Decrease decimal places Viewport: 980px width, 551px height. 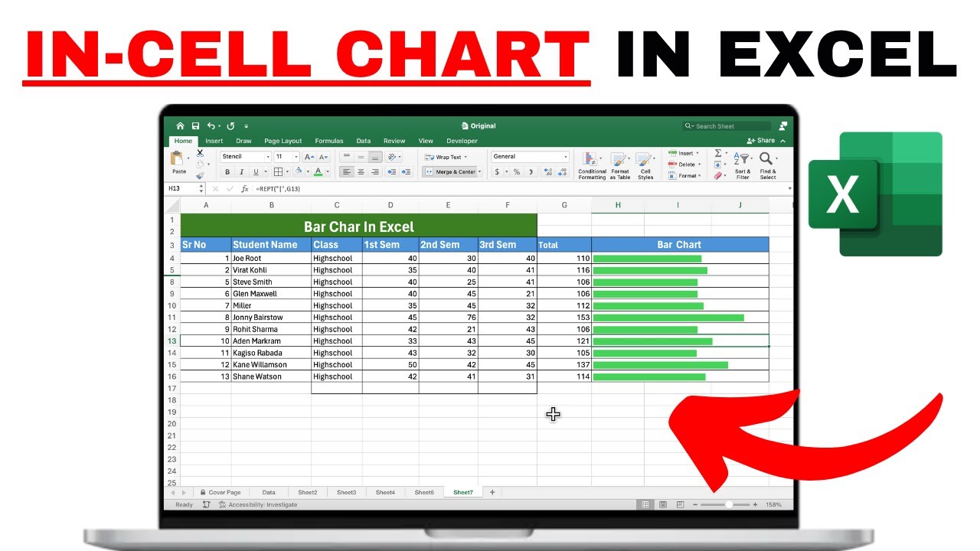click(x=563, y=172)
